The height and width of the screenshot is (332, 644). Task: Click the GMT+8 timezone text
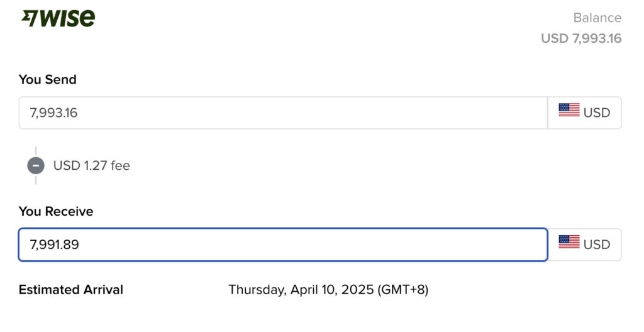pos(402,290)
